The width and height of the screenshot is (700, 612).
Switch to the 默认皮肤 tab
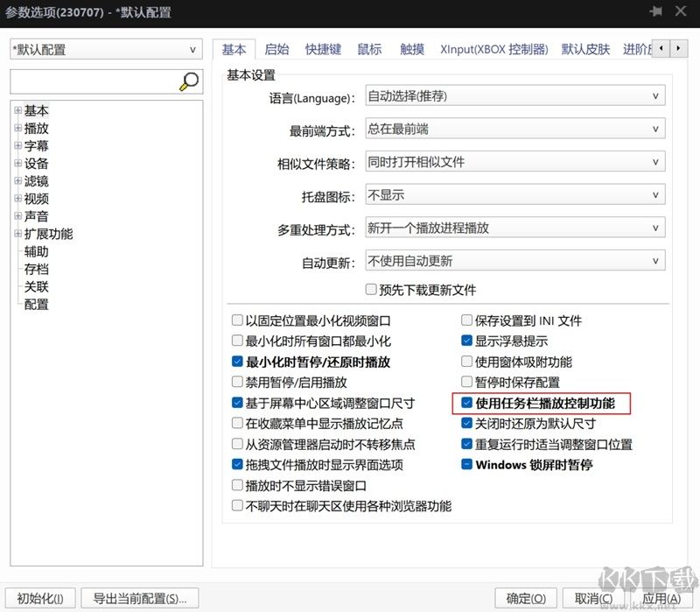tap(585, 50)
